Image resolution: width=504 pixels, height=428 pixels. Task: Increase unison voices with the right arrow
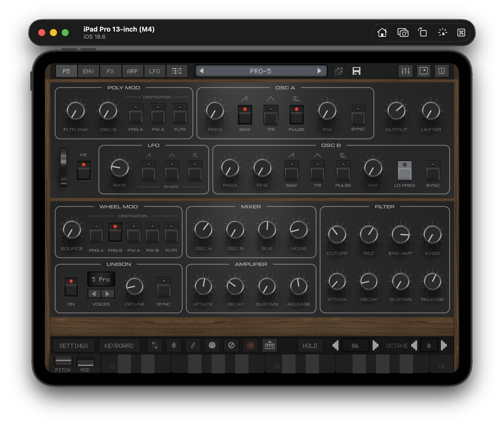(x=108, y=294)
